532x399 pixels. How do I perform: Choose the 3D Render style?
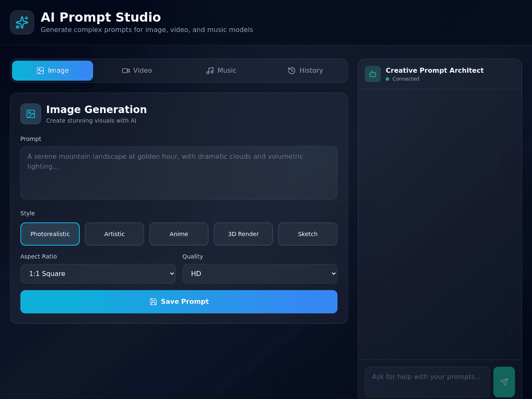coord(243,234)
